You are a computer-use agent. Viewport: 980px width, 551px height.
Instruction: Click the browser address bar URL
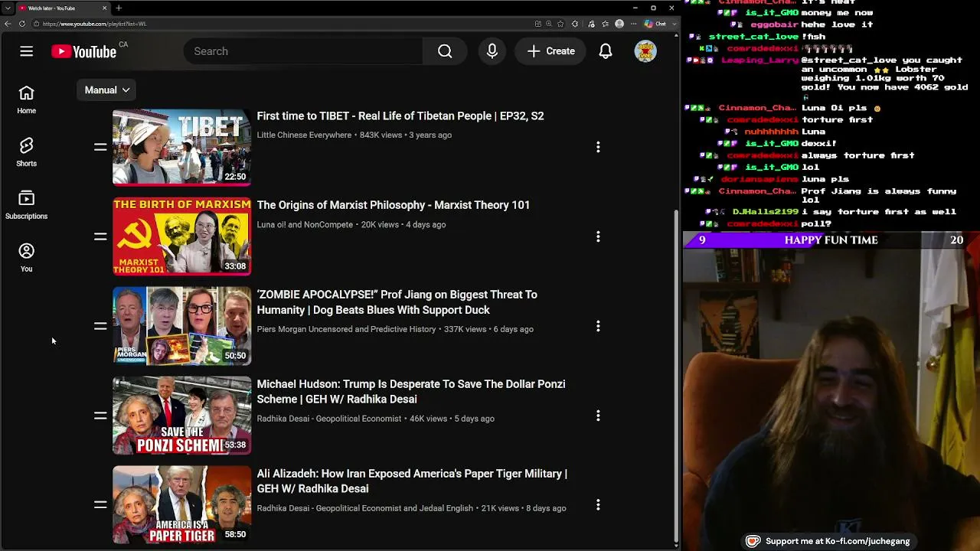click(x=95, y=24)
